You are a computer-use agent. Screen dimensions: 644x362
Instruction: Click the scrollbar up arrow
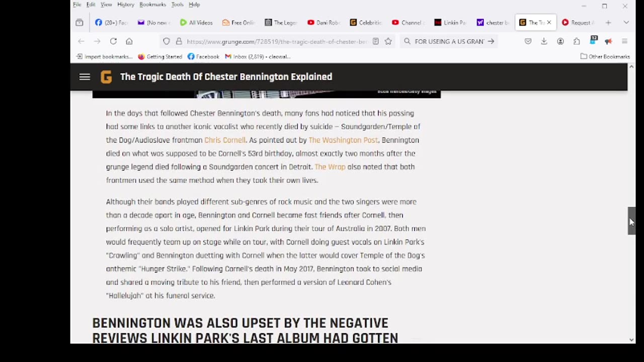(x=631, y=66)
